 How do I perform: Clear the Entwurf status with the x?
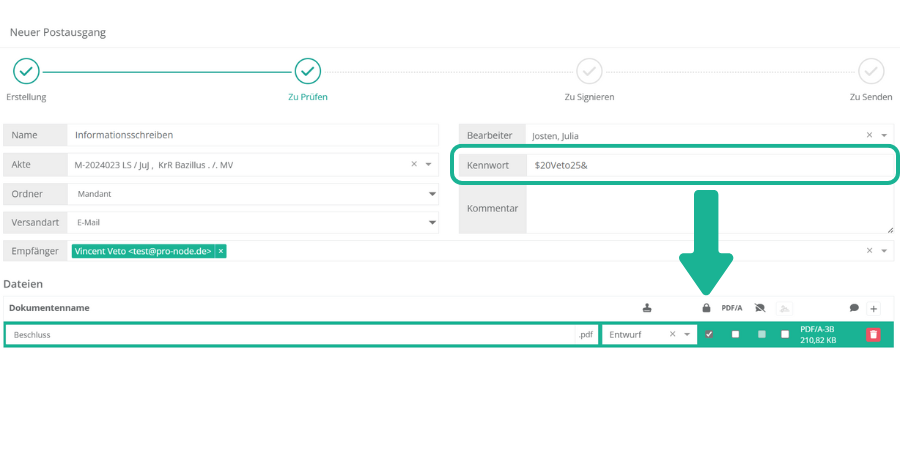tap(673, 334)
